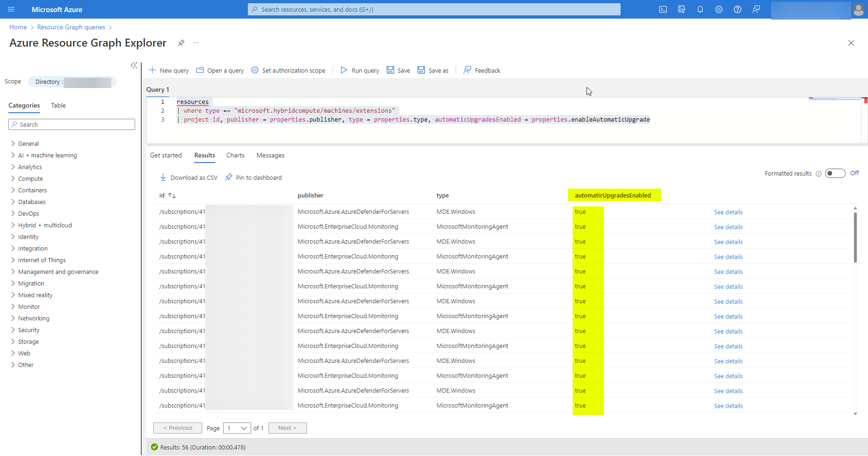Switch to the Charts tab
The width and height of the screenshot is (868, 456).
click(x=235, y=155)
